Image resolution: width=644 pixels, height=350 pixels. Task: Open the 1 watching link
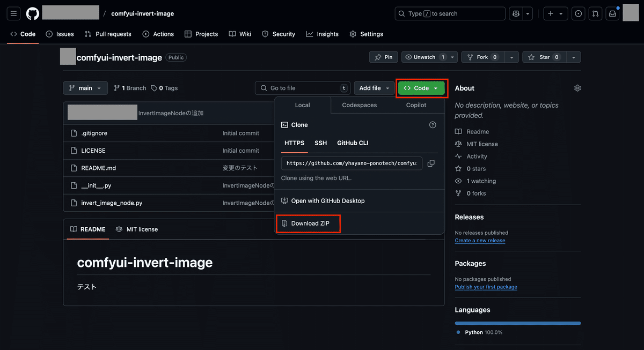click(475, 181)
